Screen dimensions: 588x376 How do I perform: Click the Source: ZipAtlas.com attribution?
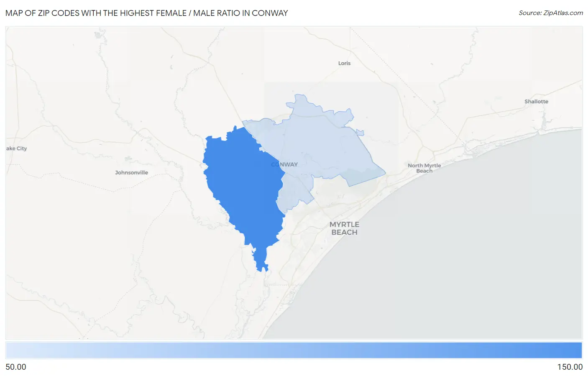[551, 13]
